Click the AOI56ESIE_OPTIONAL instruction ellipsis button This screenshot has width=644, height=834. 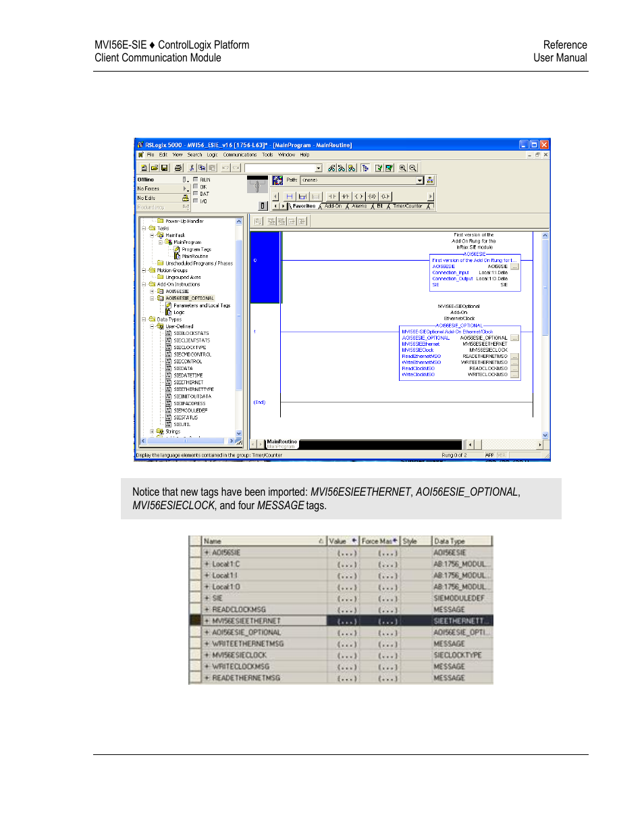tap(514, 338)
